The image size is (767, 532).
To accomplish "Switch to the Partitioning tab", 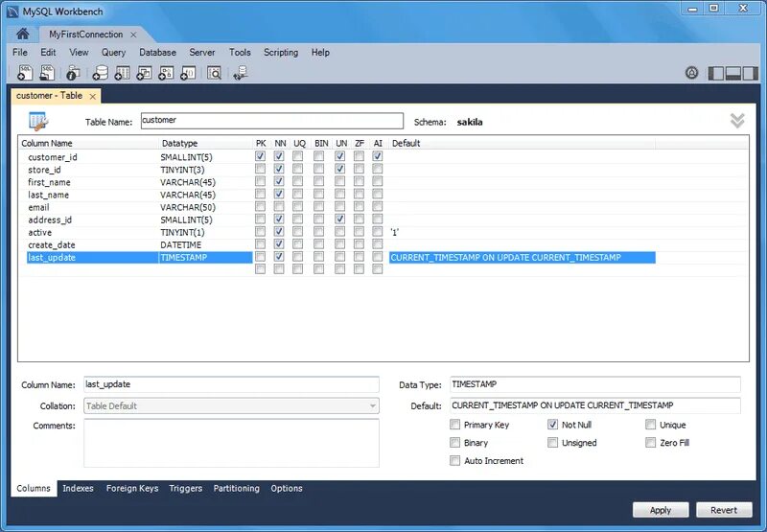I will (236, 489).
